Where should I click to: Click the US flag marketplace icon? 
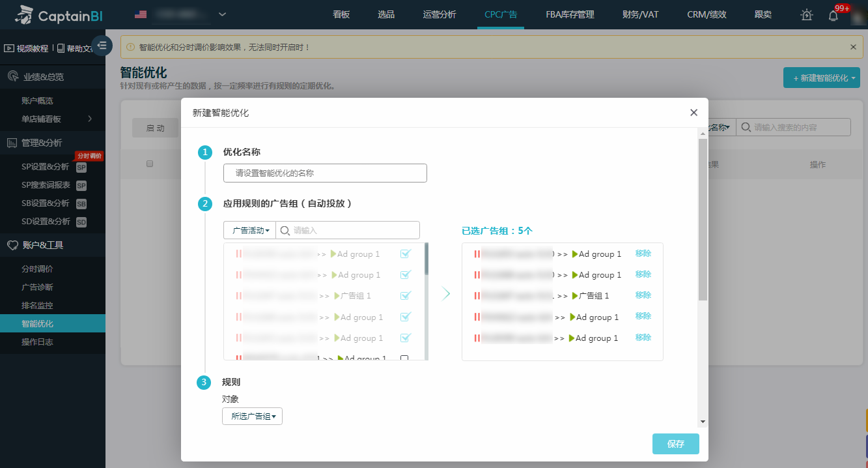(x=140, y=14)
